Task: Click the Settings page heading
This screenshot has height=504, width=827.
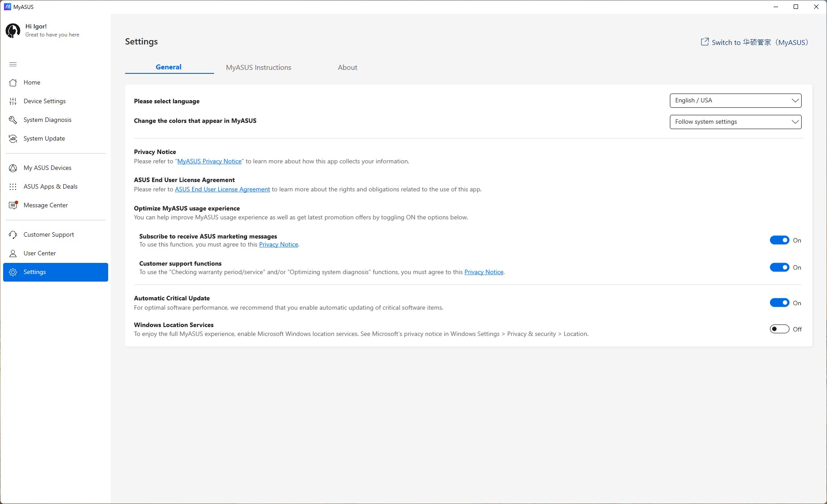Action: point(141,41)
